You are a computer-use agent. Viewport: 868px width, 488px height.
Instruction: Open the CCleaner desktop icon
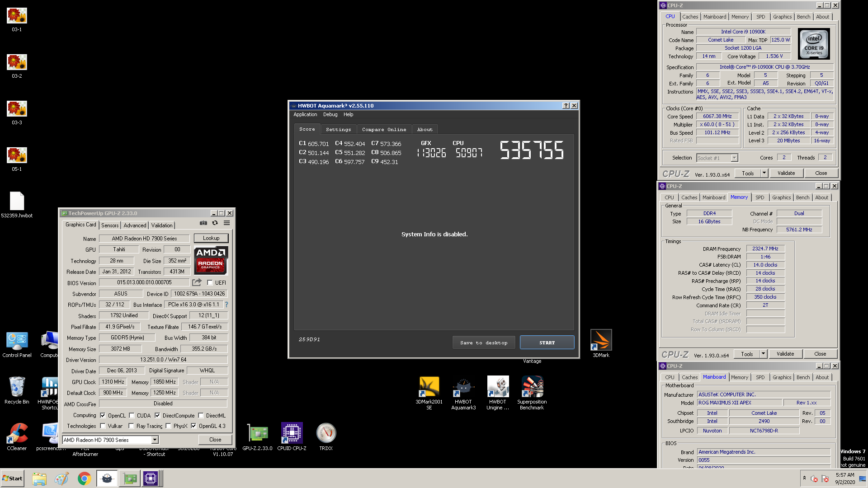click(17, 436)
